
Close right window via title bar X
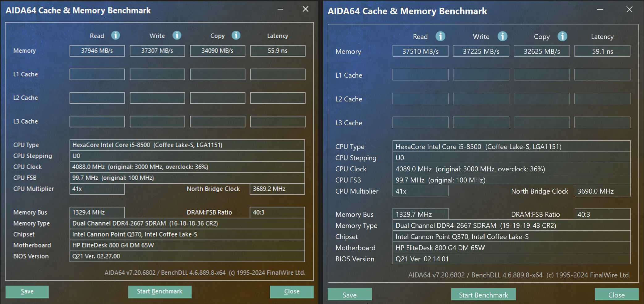(x=629, y=10)
